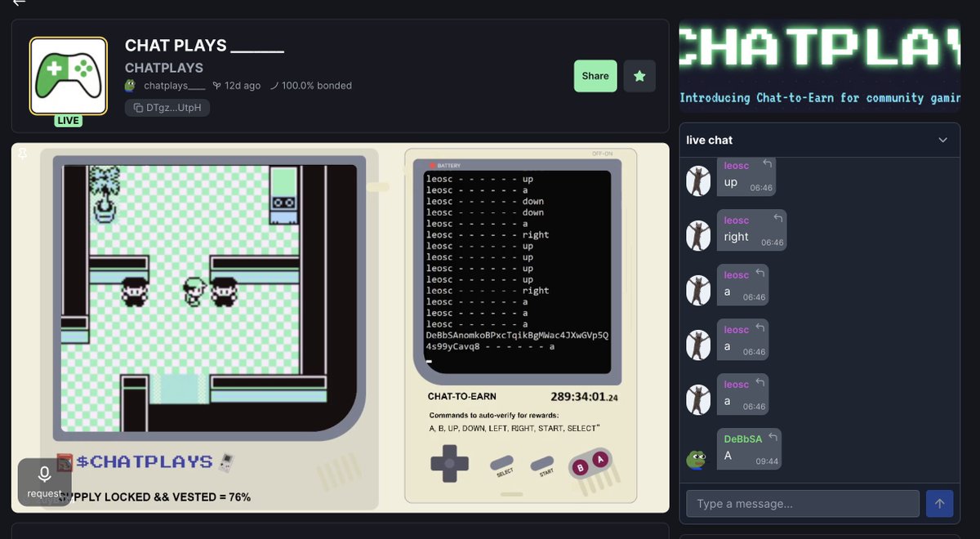980x539 pixels.
Task: Click DeBbSA's frog avatar in chat
Action: [697, 460]
